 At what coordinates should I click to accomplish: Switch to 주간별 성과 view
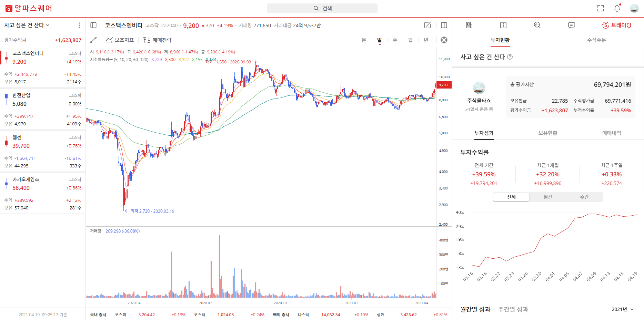[513, 309]
